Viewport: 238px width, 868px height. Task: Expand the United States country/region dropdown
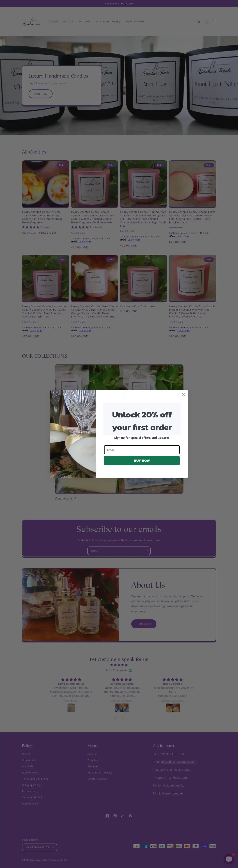(39, 847)
